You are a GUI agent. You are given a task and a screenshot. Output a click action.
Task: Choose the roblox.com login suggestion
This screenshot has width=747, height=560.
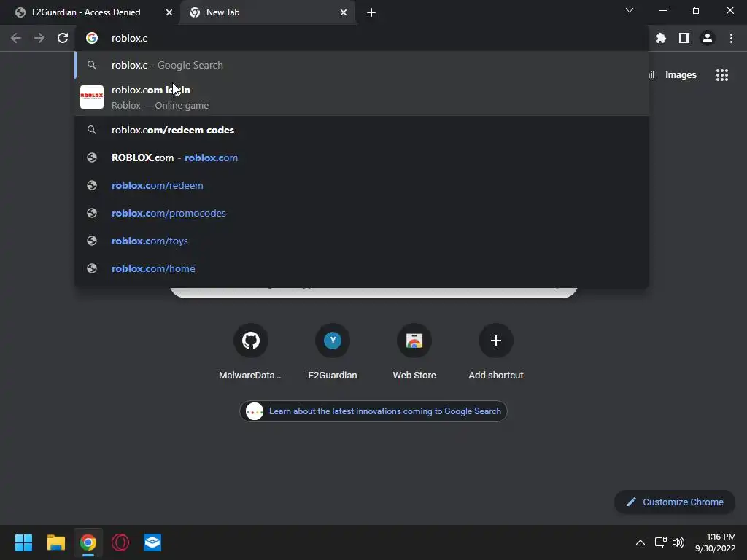(362, 97)
